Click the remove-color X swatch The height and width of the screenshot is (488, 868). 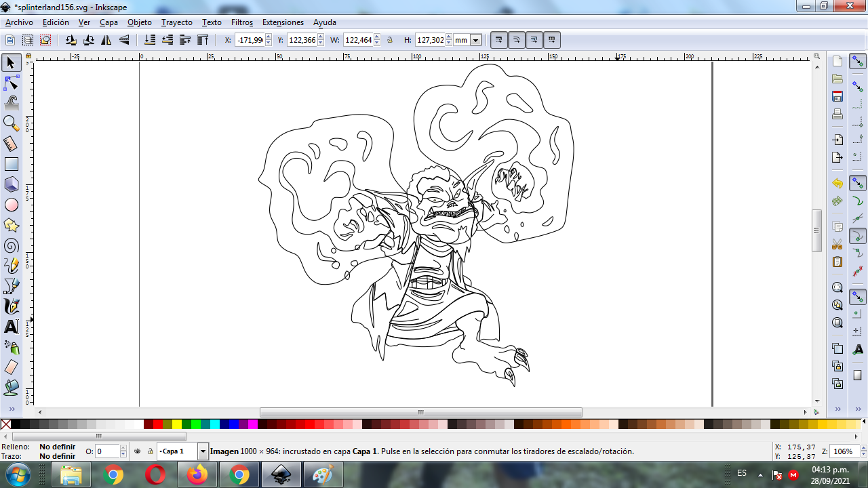pyautogui.click(x=5, y=424)
